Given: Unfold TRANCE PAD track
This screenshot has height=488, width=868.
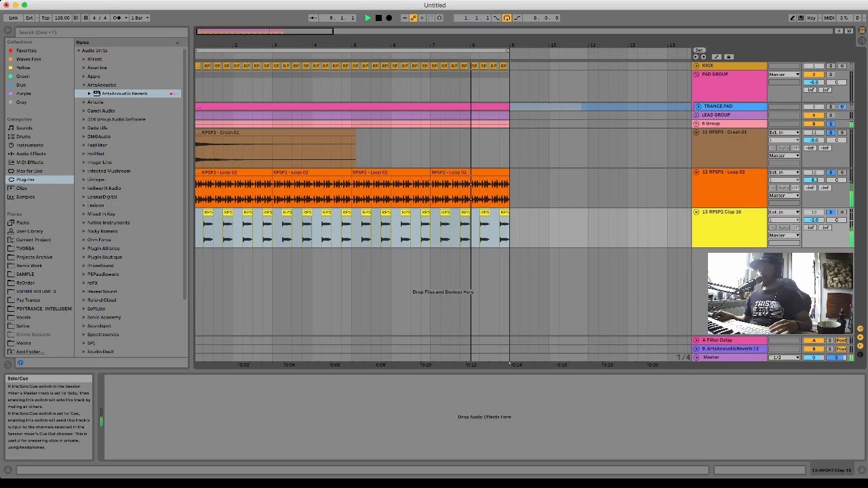Looking at the screenshot, I should (x=698, y=106).
